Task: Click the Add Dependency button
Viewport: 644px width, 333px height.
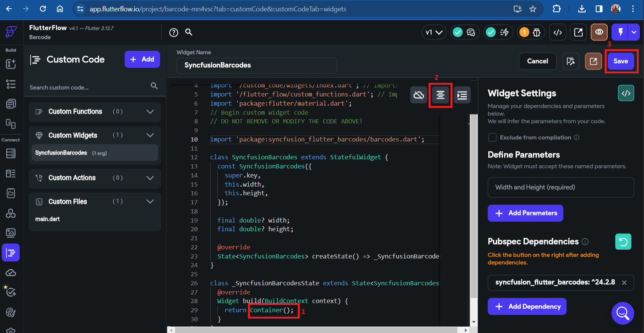Action: 527,307
